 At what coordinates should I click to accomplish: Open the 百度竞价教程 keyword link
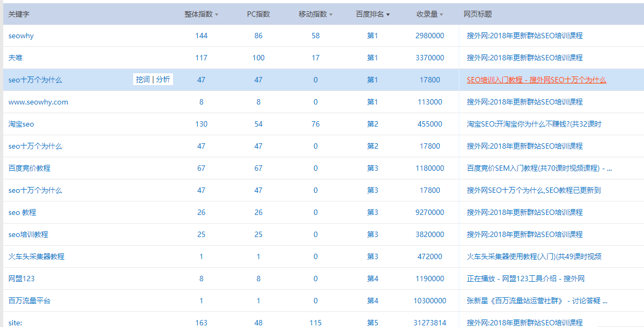(30, 169)
